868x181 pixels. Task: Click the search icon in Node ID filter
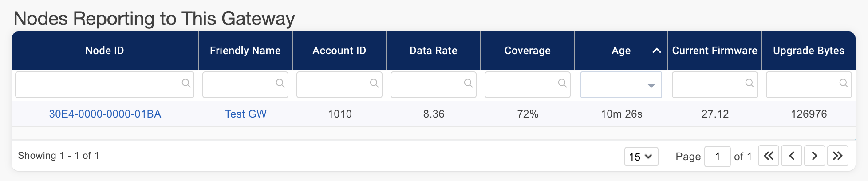[x=186, y=83]
